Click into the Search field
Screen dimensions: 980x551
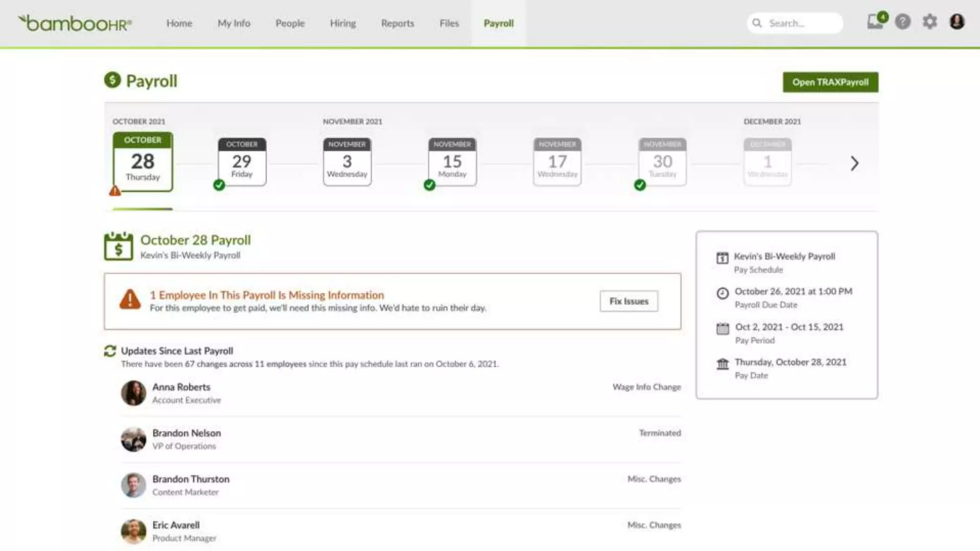click(x=799, y=23)
